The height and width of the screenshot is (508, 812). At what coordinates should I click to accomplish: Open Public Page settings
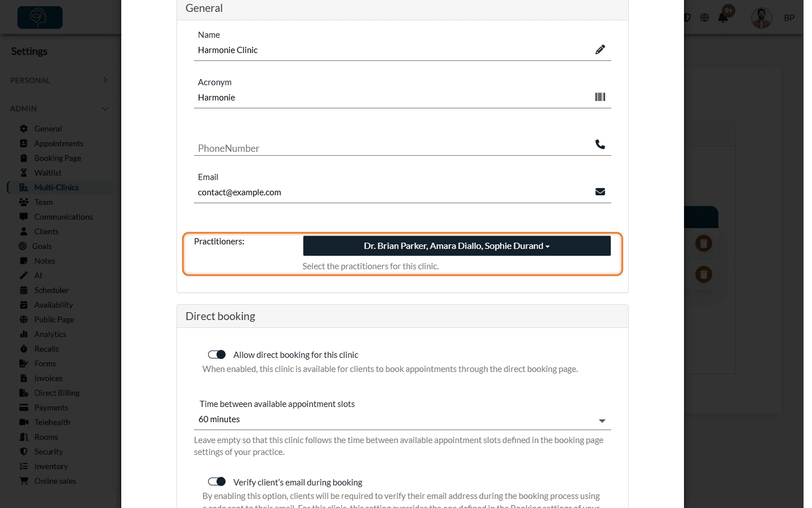tap(54, 319)
